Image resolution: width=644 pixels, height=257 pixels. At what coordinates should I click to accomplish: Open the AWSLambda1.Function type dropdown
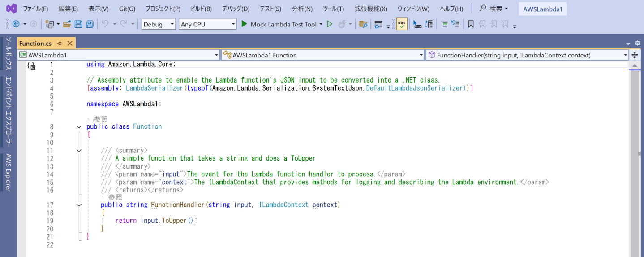coord(323,55)
